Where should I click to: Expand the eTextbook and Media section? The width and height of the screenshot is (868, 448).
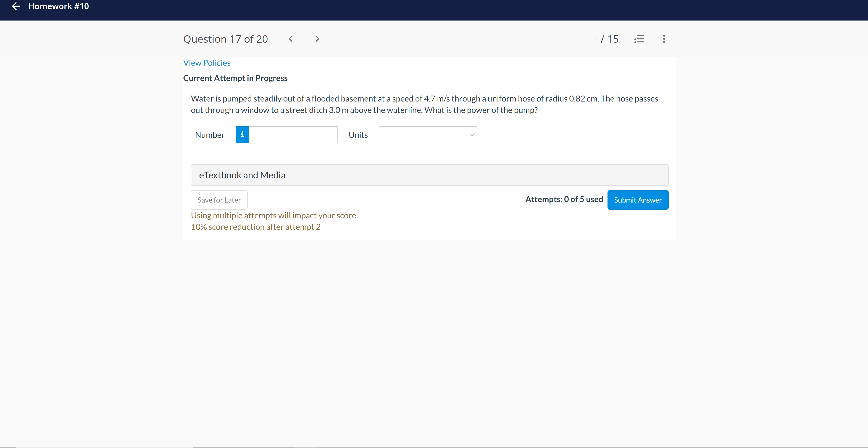tap(429, 175)
